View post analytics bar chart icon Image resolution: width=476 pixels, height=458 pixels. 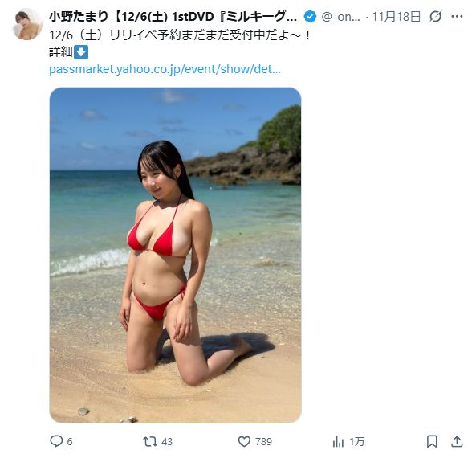click(x=338, y=441)
